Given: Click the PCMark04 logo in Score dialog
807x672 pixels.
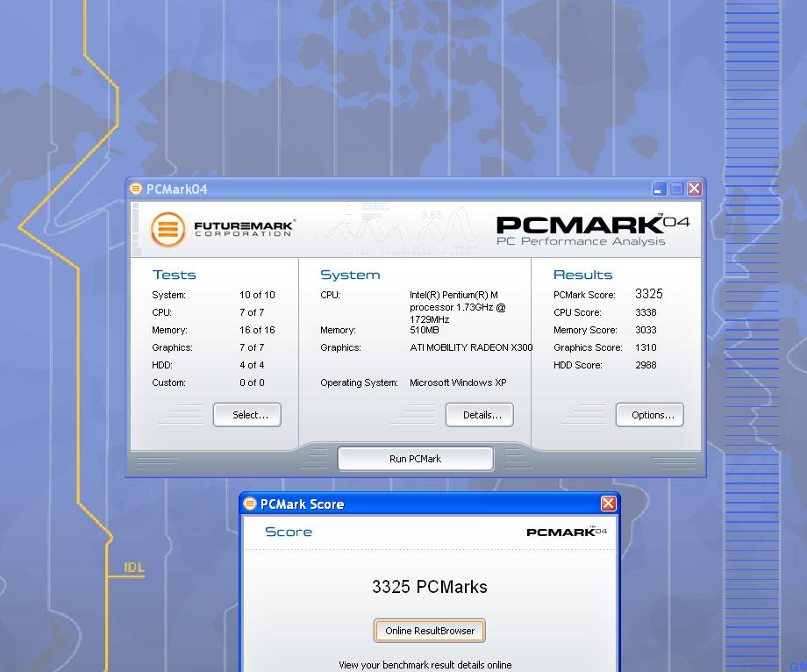Looking at the screenshot, I should click(567, 532).
